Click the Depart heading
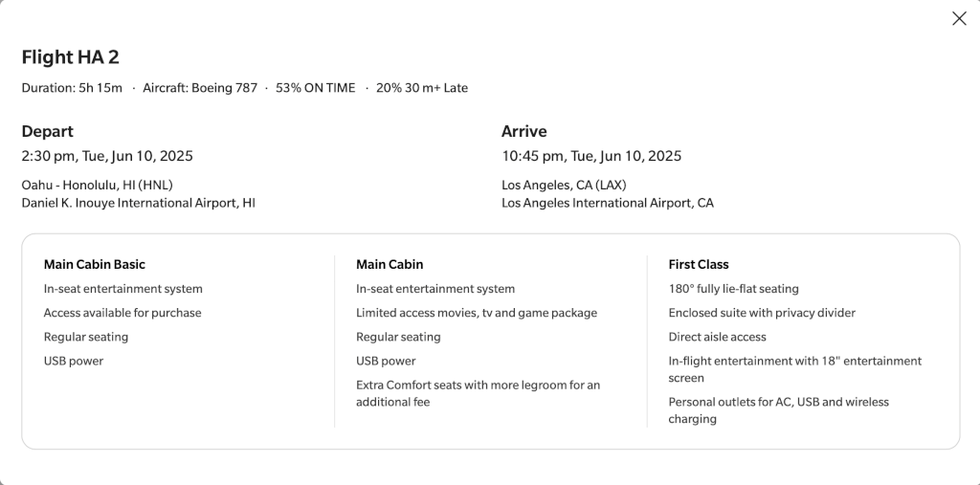The image size is (980, 485). [48, 132]
